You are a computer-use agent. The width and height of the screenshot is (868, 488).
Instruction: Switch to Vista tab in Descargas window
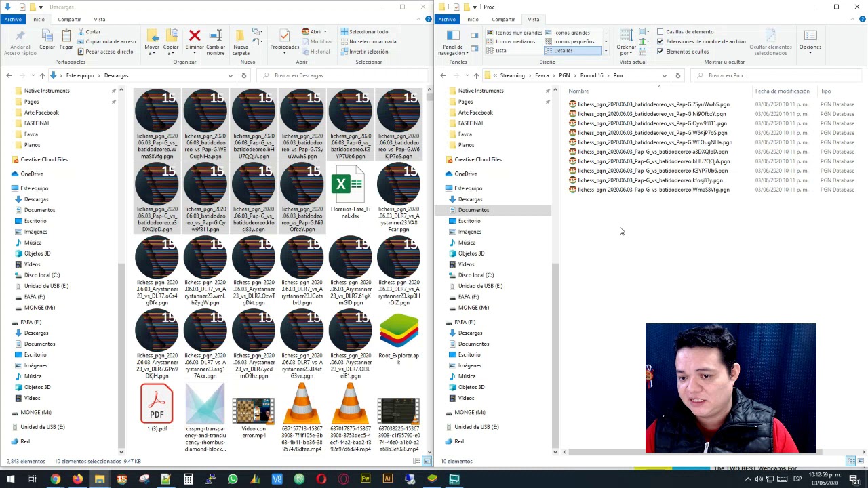click(x=100, y=19)
